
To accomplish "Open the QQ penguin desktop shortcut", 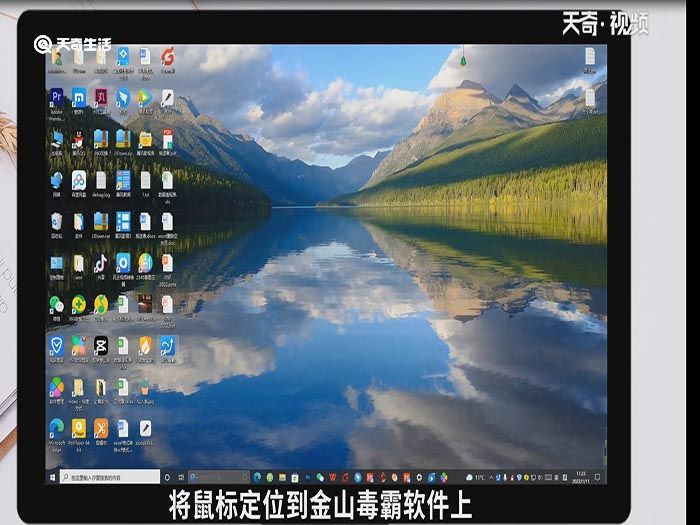I will (79, 139).
